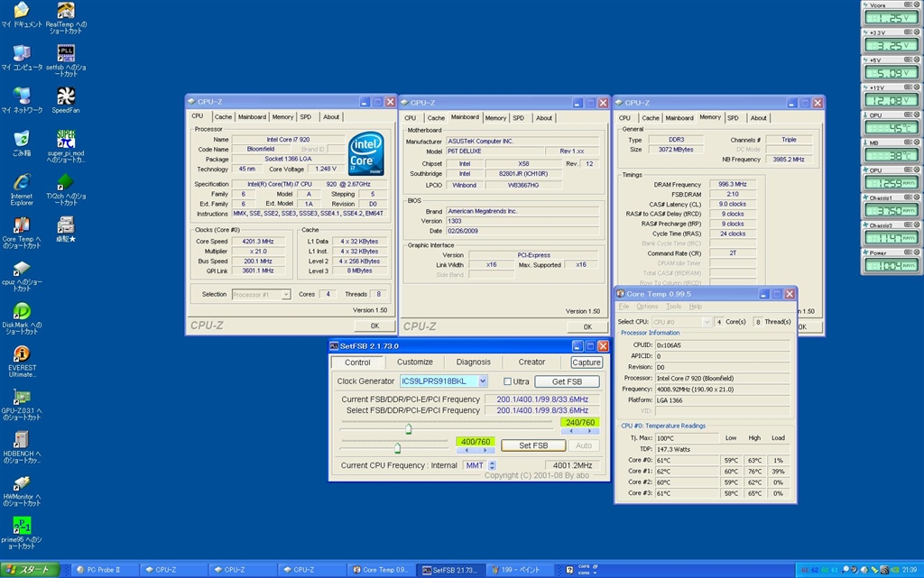Open the EVEREST Ultimate desktop icon
This screenshot has width=924, height=578.
[21, 354]
